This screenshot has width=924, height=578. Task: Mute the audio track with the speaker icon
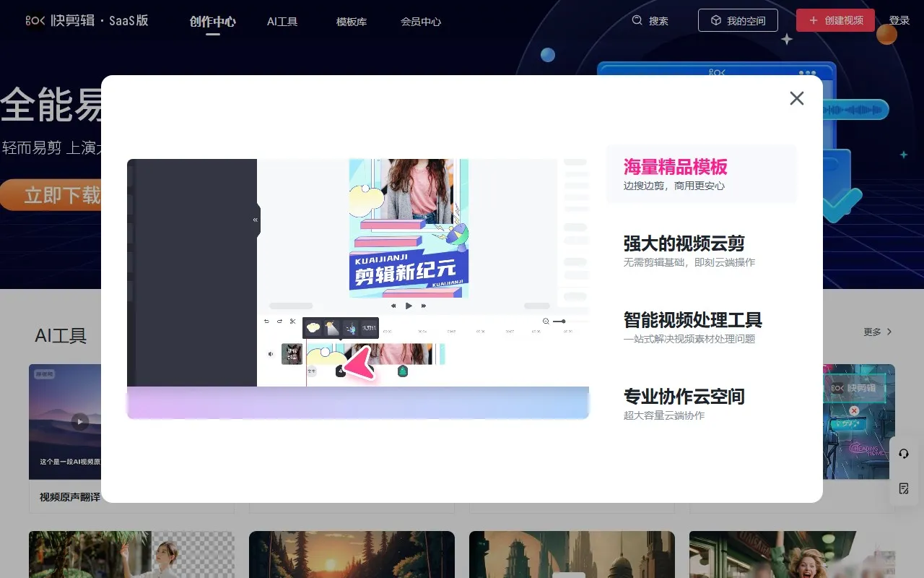270,353
